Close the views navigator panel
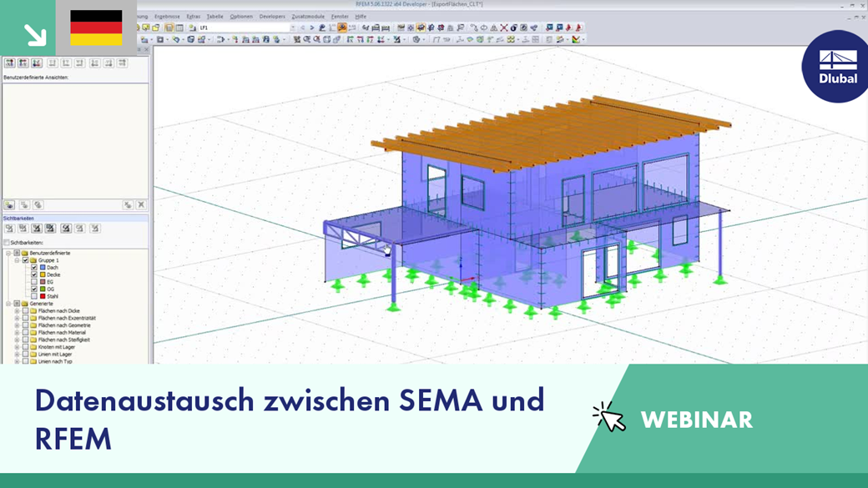This screenshot has height=488, width=868. point(147,50)
